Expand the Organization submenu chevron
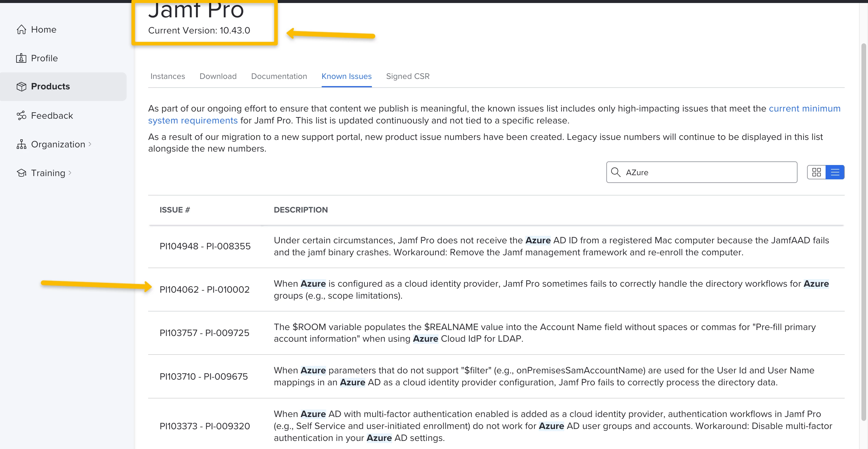The width and height of the screenshot is (868, 449). [x=90, y=144]
